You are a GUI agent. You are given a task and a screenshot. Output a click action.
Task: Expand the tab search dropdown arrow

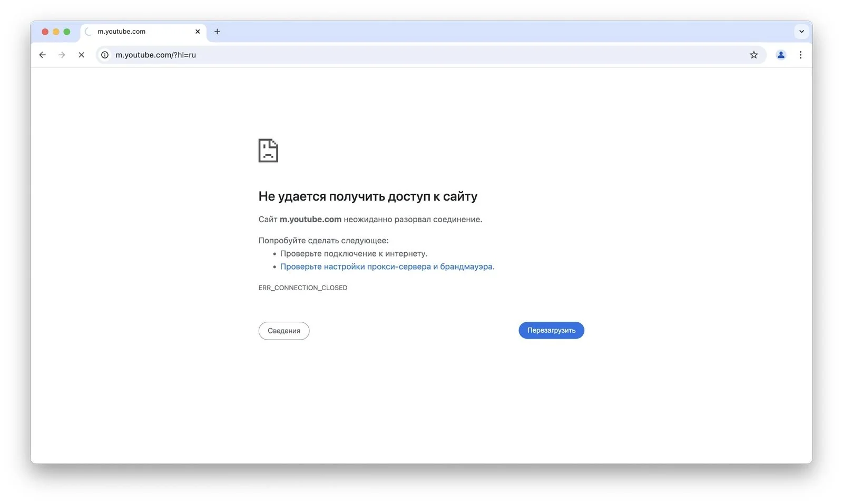point(801,32)
